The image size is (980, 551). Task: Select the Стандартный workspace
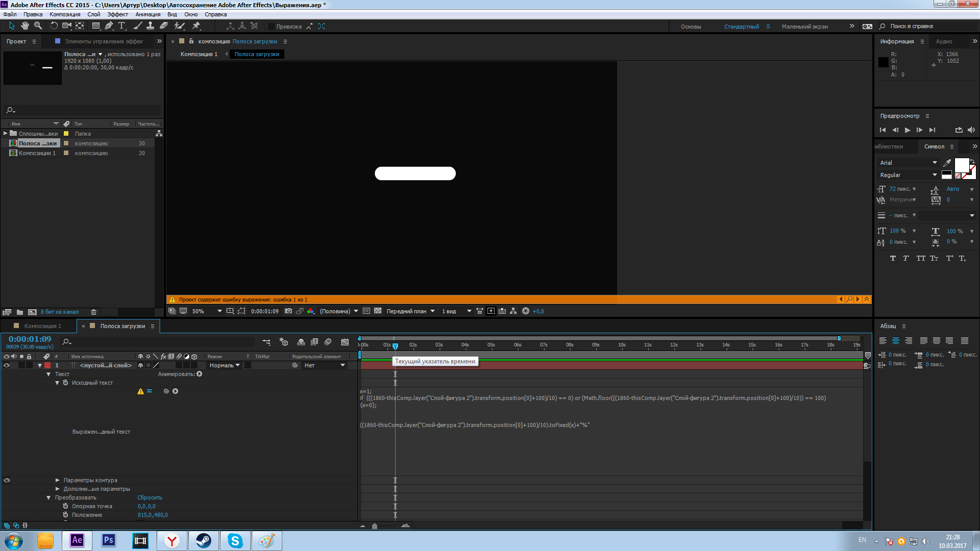(x=741, y=27)
